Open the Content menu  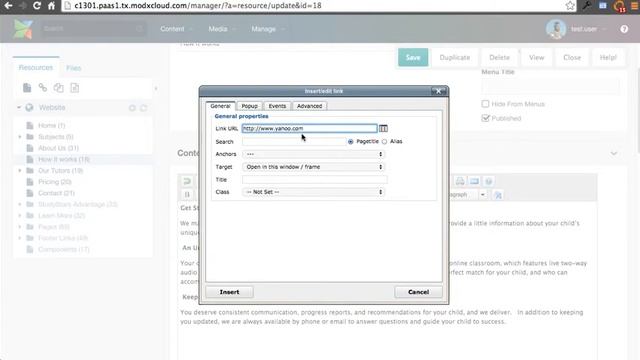(x=176, y=29)
